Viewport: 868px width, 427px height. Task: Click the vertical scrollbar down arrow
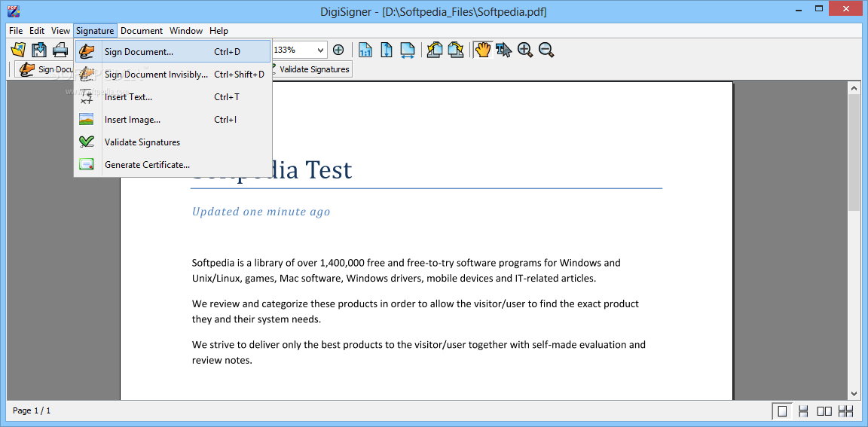854,393
